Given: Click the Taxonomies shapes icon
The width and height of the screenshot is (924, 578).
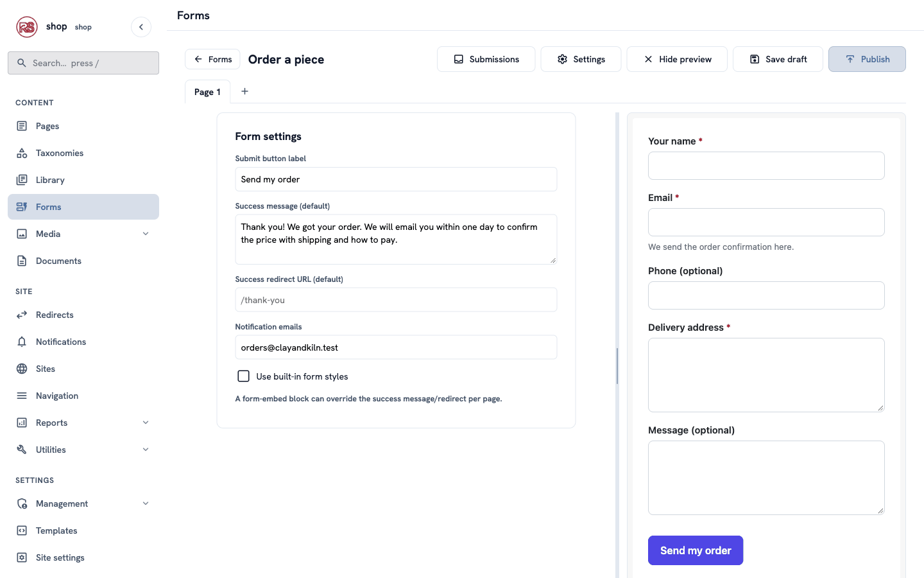Looking at the screenshot, I should tap(22, 153).
